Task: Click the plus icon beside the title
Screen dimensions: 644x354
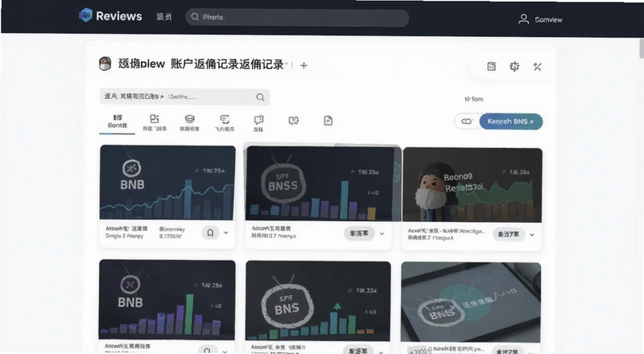Action: click(x=303, y=65)
